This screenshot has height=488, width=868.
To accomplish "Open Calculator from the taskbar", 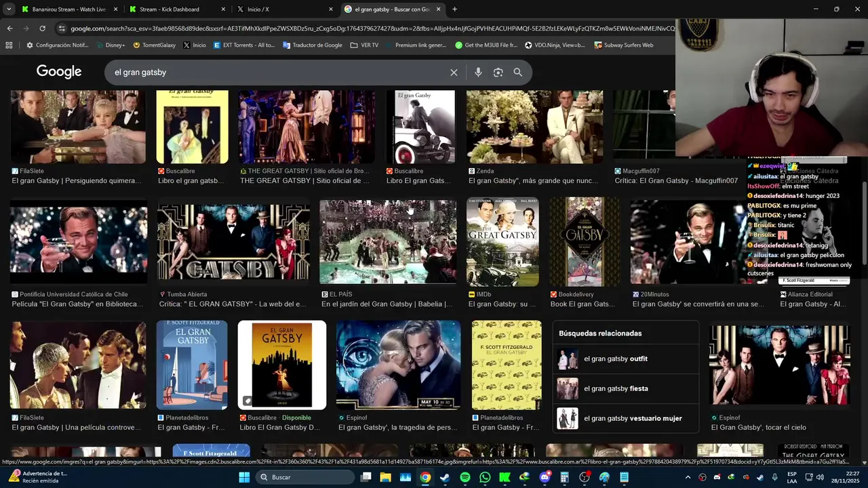I will click(x=564, y=477).
